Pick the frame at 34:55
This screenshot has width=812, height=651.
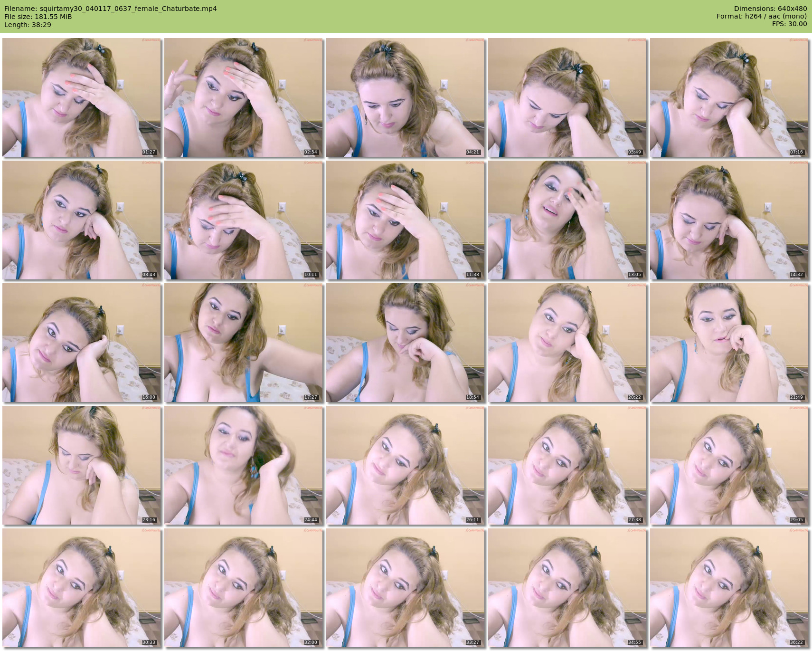[x=567, y=588]
